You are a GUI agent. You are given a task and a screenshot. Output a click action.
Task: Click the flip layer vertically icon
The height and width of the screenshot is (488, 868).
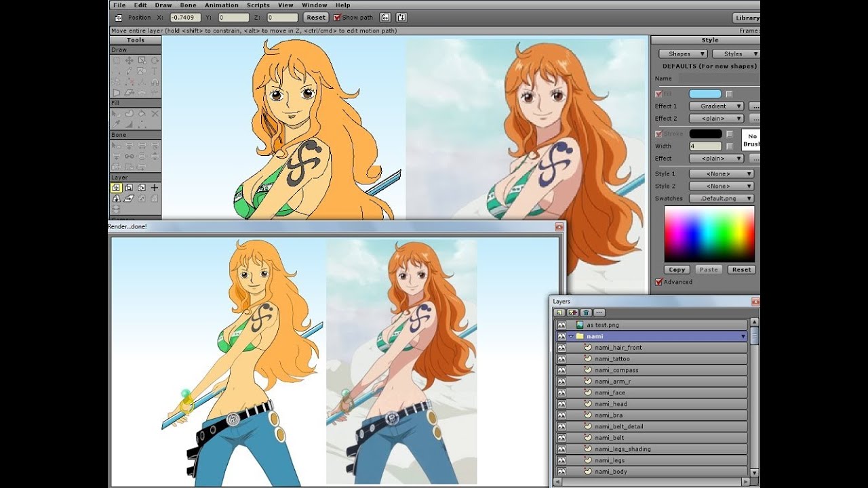tap(401, 18)
